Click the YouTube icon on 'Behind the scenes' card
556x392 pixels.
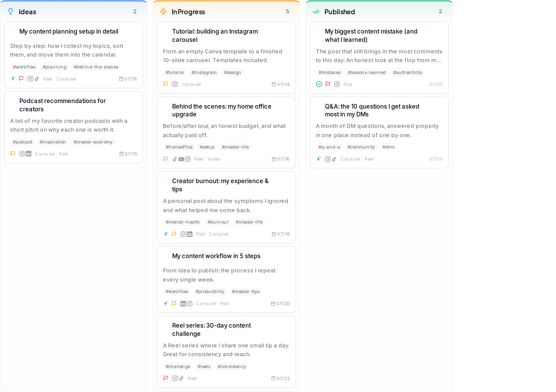[181, 159]
